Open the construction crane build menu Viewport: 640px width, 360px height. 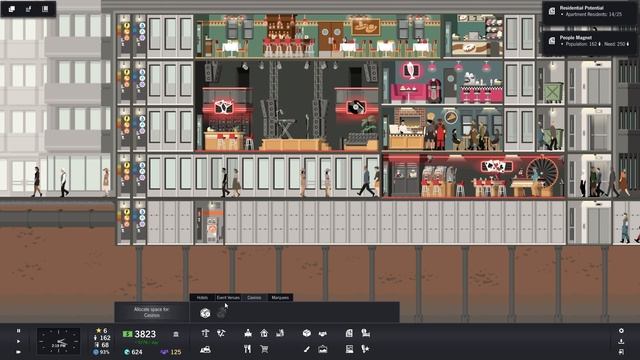tap(205, 333)
